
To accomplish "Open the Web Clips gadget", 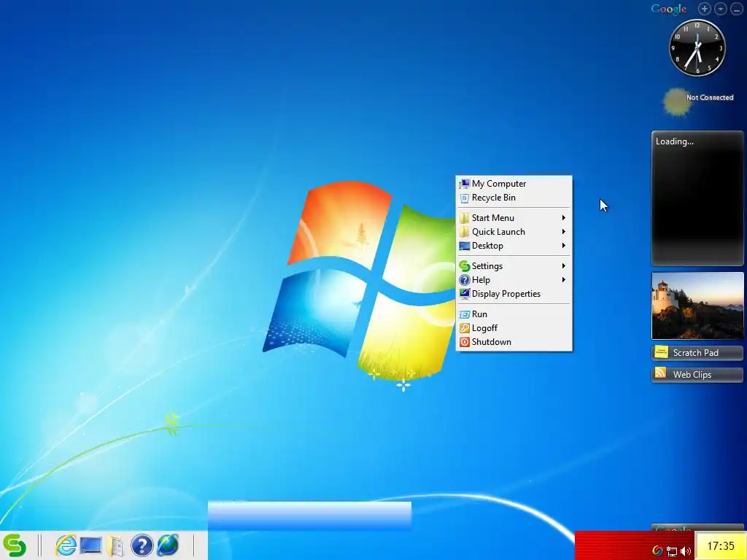I will click(x=697, y=375).
